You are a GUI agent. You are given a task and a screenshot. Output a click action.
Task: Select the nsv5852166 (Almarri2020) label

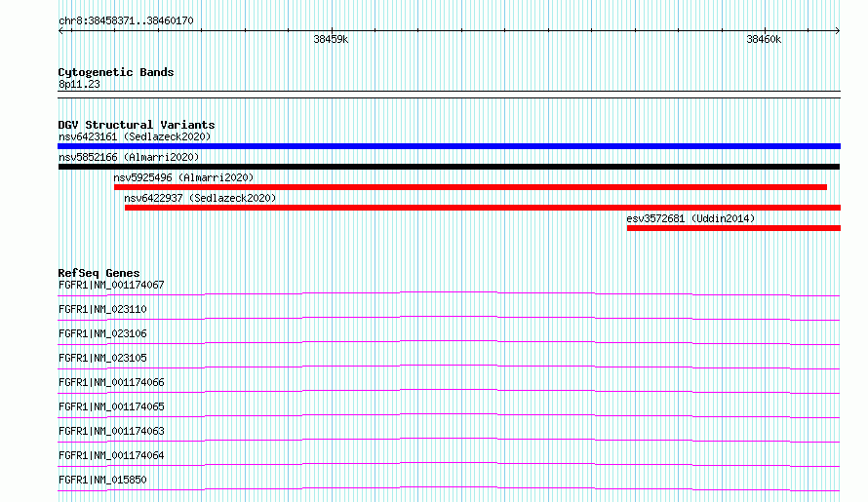click(x=129, y=157)
